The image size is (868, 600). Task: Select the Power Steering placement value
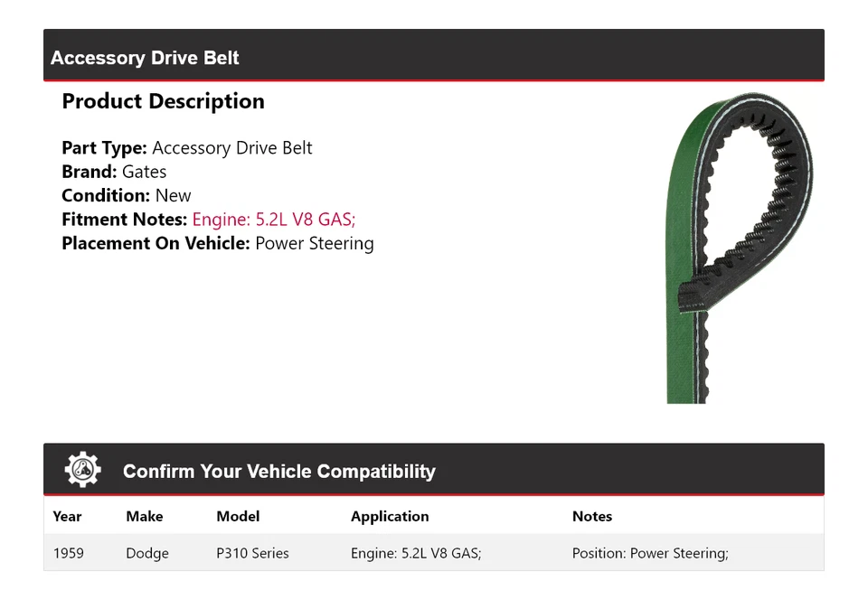pyautogui.click(x=314, y=243)
